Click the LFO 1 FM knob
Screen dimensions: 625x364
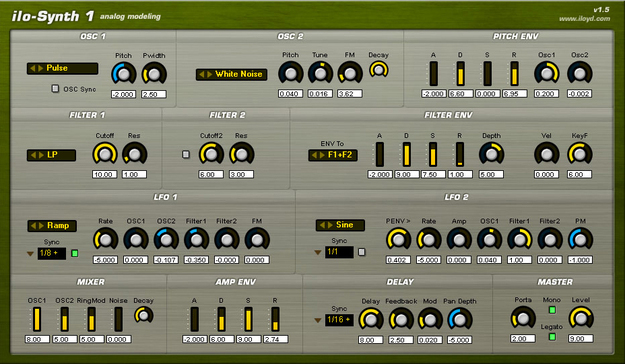point(257,239)
